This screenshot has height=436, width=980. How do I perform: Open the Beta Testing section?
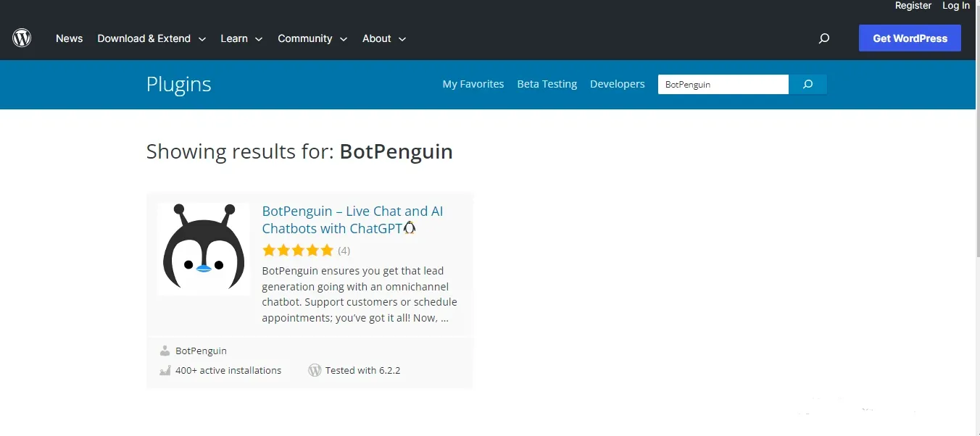[x=547, y=84]
